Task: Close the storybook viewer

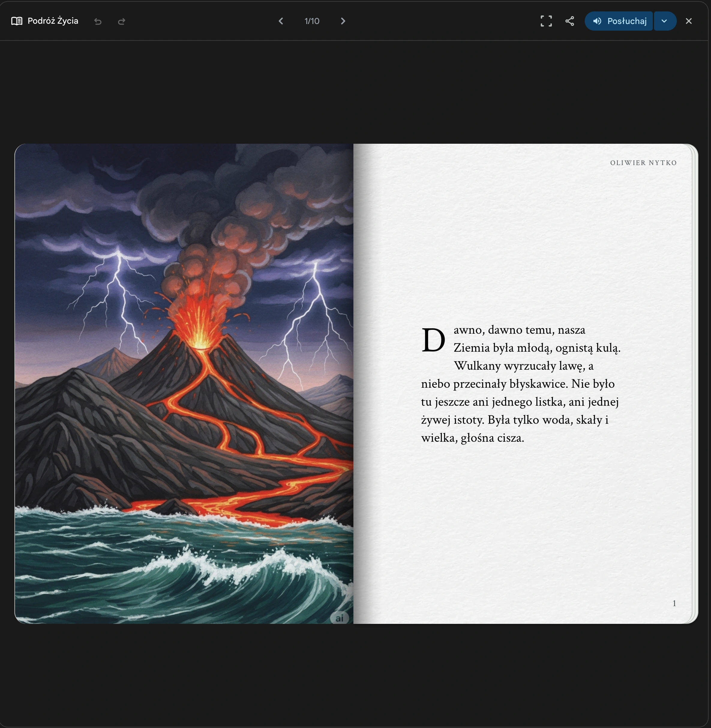Action: coord(689,21)
